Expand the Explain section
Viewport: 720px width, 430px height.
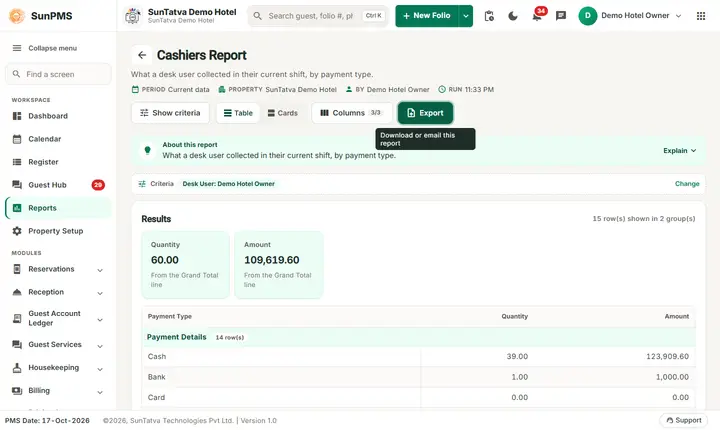680,150
